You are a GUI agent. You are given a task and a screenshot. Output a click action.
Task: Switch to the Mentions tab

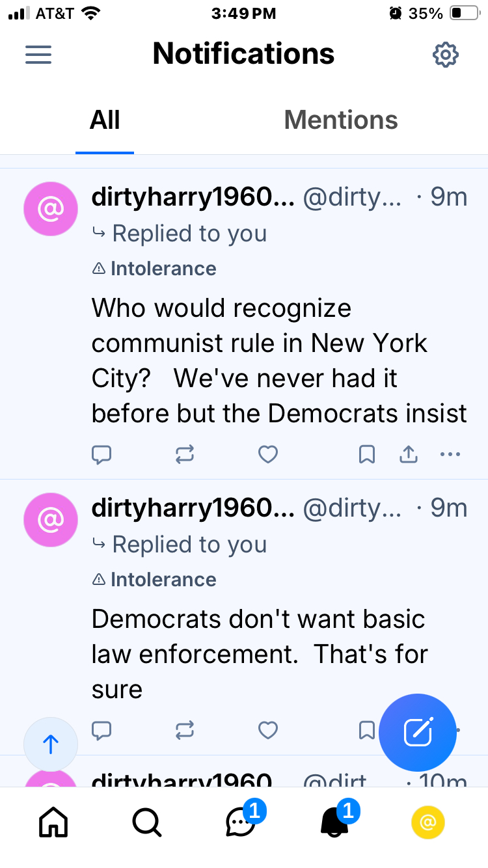point(340,120)
